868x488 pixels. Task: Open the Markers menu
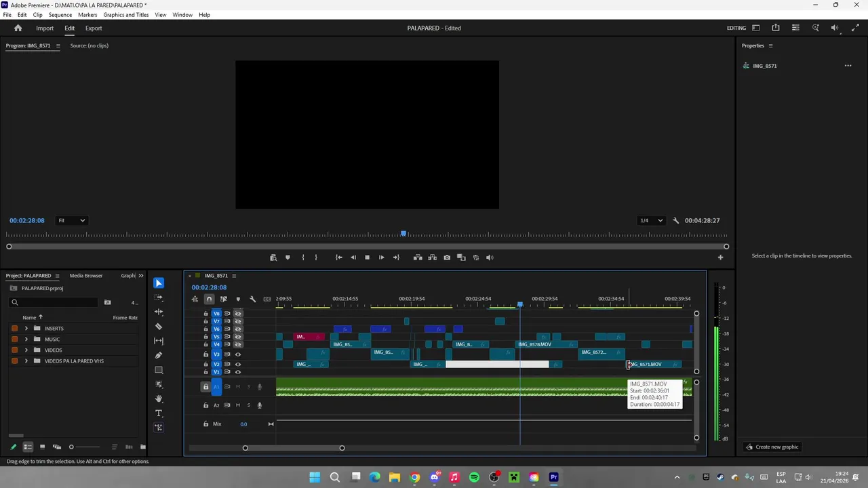coord(87,15)
